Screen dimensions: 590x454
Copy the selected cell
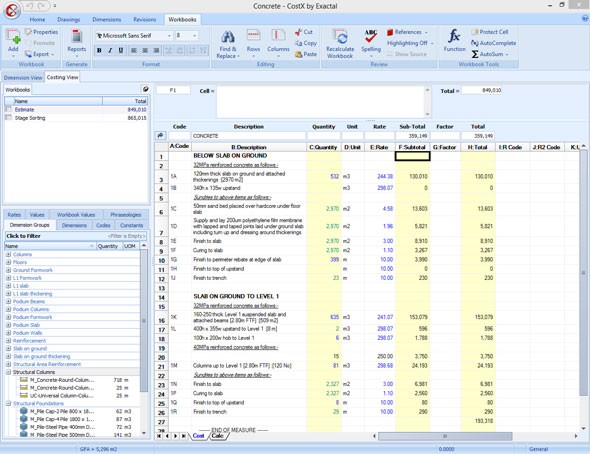306,43
